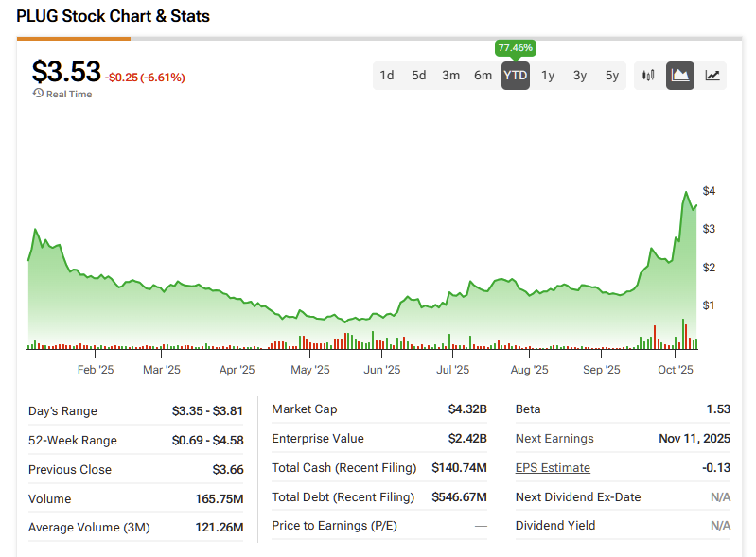Select the 1d time range
This screenshot has height=557, width=756.
(x=387, y=76)
